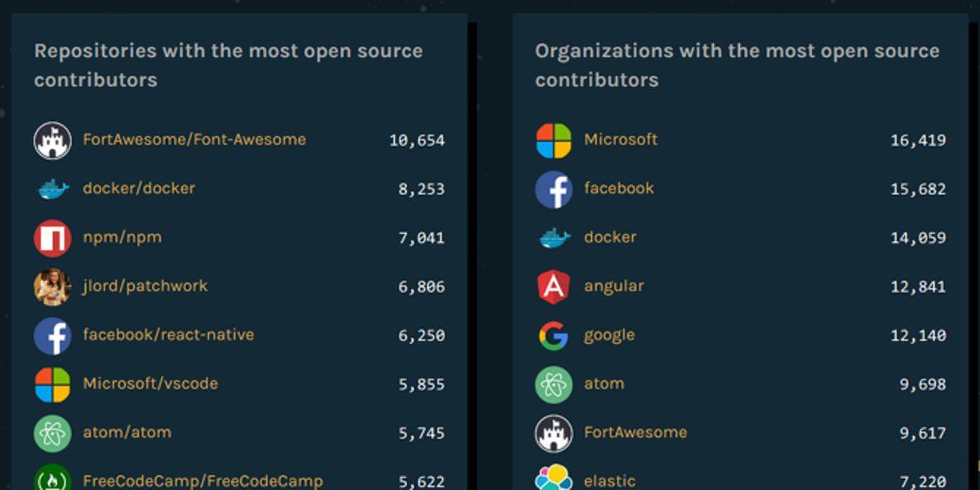This screenshot has height=490, width=980.
Task: Click the red npm logo icon
Action: (52, 238)
